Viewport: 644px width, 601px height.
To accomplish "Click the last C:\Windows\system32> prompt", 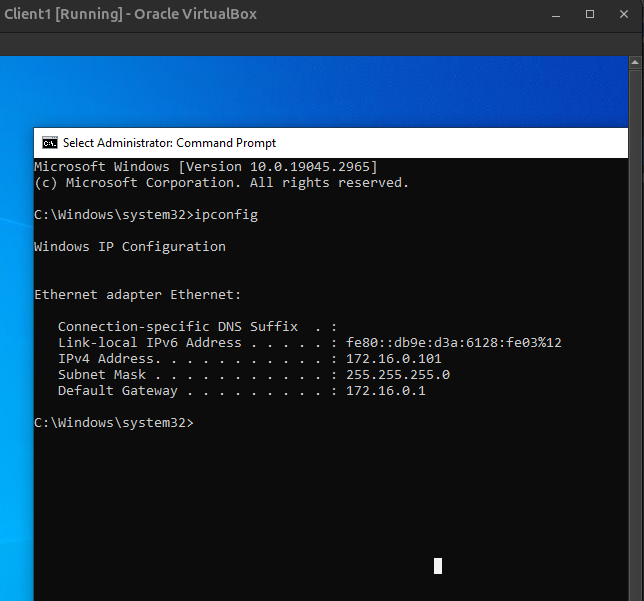I will coord(114,423).
